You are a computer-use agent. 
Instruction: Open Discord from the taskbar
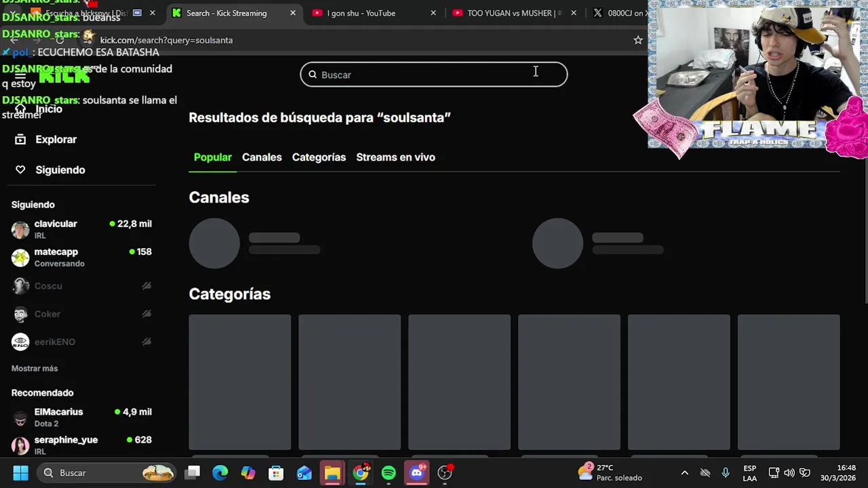[x=417, y=472]
